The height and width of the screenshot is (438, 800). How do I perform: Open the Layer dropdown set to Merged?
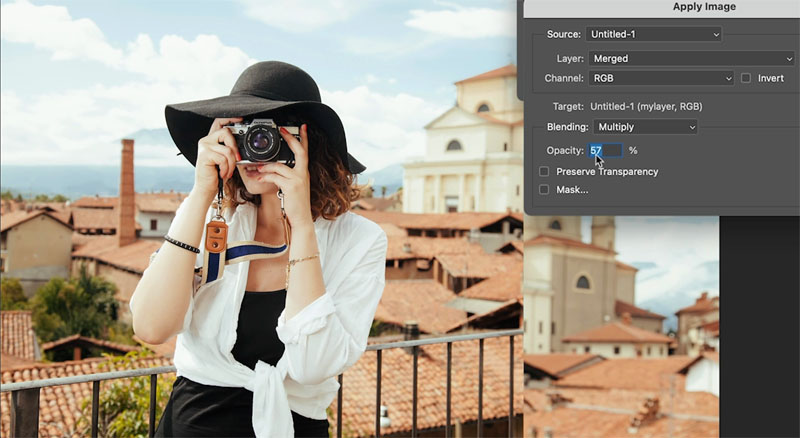tap(692, 58)
